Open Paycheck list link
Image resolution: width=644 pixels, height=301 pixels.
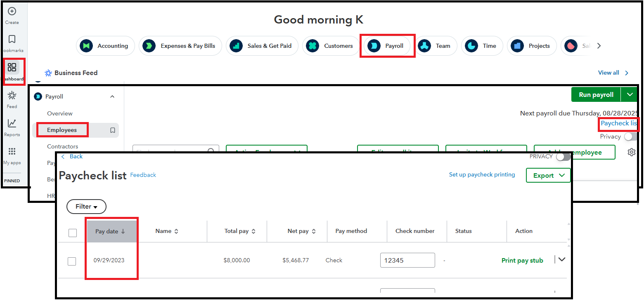(619, 123)
